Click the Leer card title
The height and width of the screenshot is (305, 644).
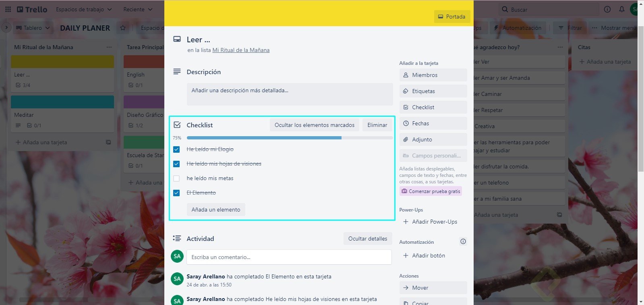point(198,39)
